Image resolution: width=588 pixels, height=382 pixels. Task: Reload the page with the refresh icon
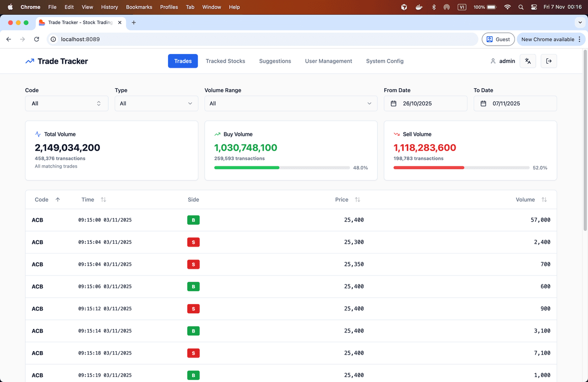[x=36, y=39]
